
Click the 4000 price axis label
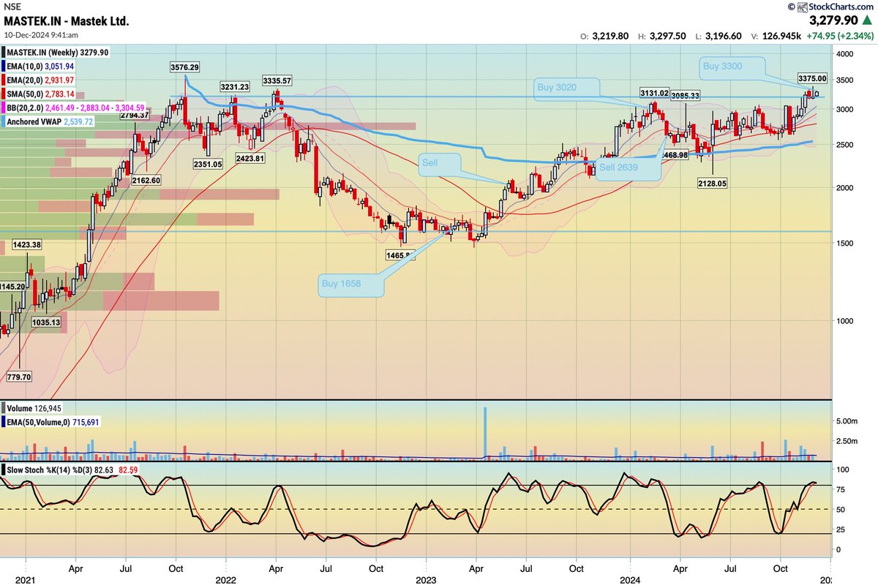click(x=846, y=54)
